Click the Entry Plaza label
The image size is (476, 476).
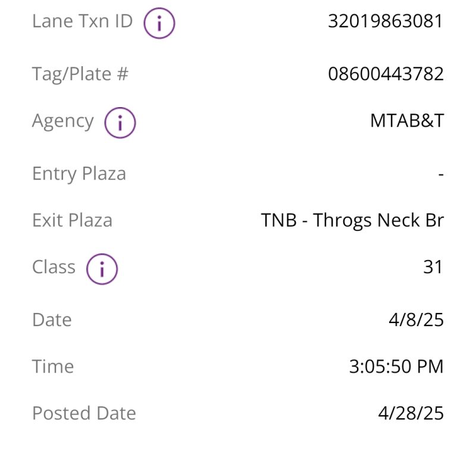[79, 174]
